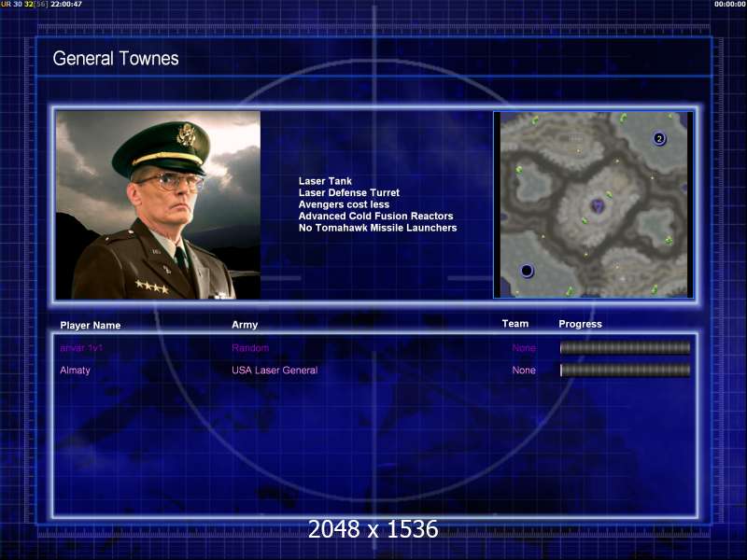Click the General Townes title text
This screenshot has width=747, height=560.
116,59
